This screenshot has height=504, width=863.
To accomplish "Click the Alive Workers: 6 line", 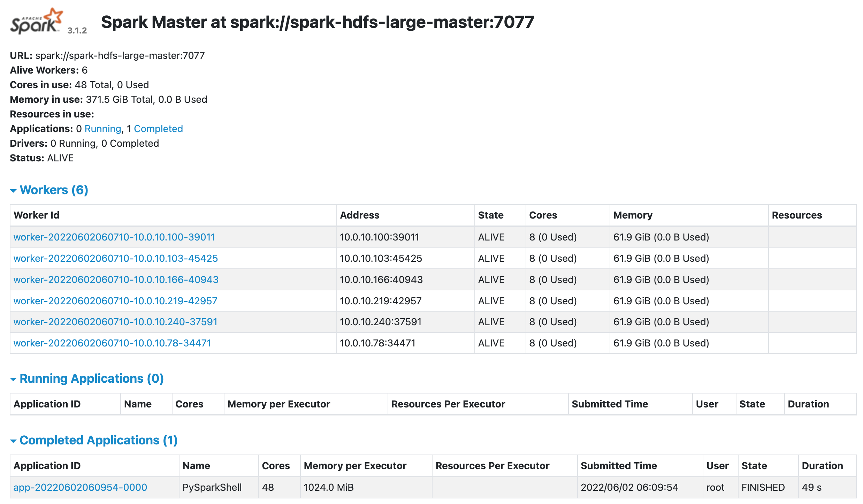I will pos(49,70).
